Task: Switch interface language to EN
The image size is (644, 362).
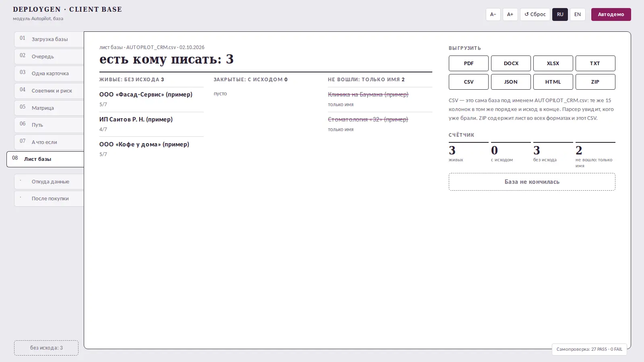Action: [578, 14]
